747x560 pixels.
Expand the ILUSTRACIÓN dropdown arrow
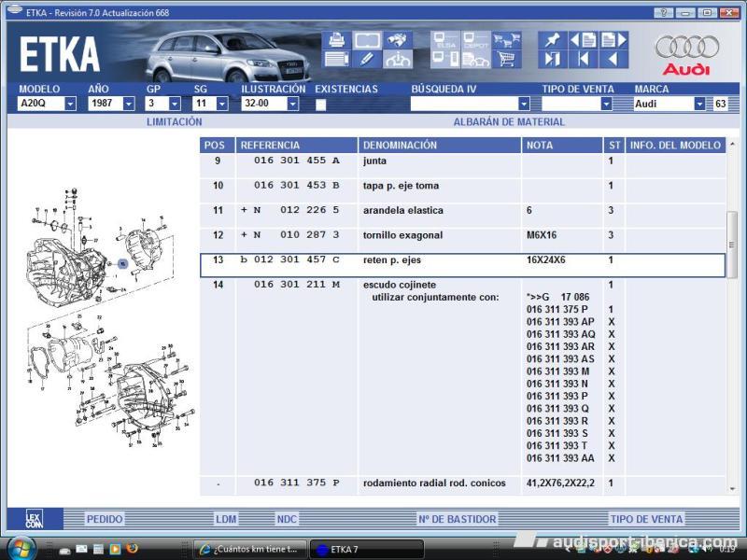click(x=293, y=104)
